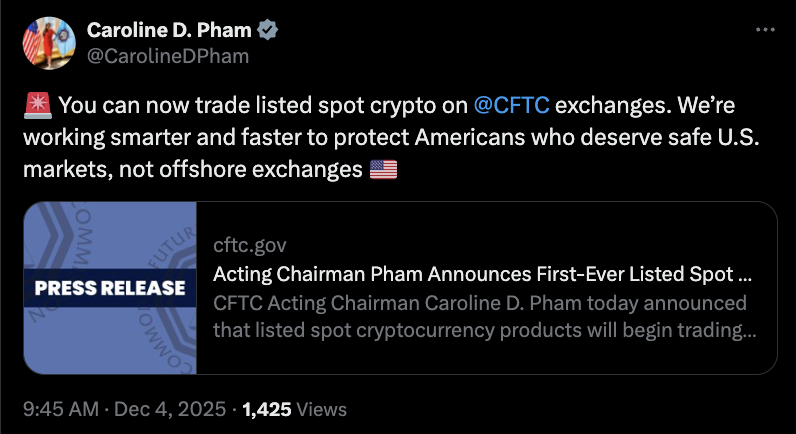The height and width of the screenshot is (434, 796).
Task: Click the US flag emoji after 'offshore exchanges'
Action: tap(383, 171)
